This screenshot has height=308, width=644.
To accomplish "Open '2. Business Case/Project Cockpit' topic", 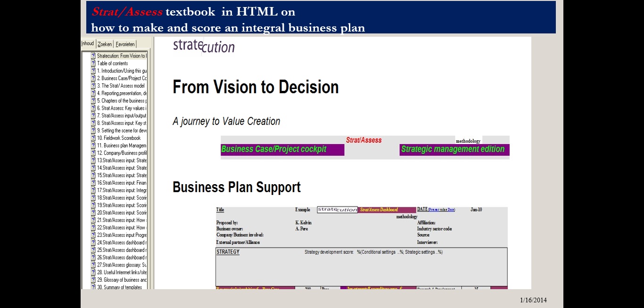I will (x=122, y=78).
